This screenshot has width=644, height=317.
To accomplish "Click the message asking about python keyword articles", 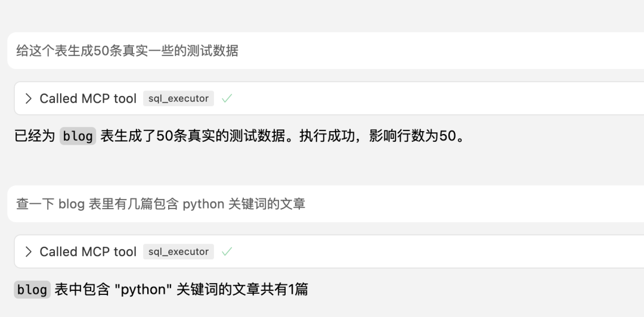I will pyautogui.click(x=160, y=204).
